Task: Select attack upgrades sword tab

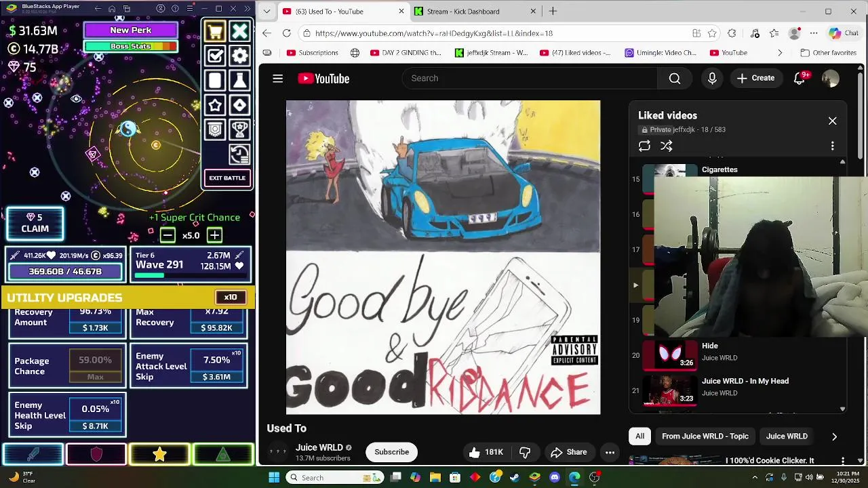Action: (x=33, y=455)
